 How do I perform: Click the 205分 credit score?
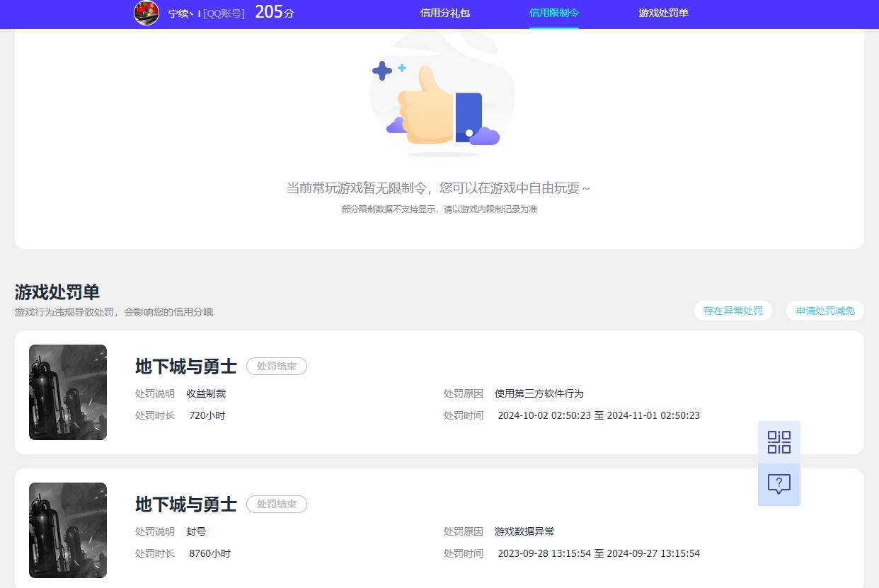point(273,12)
